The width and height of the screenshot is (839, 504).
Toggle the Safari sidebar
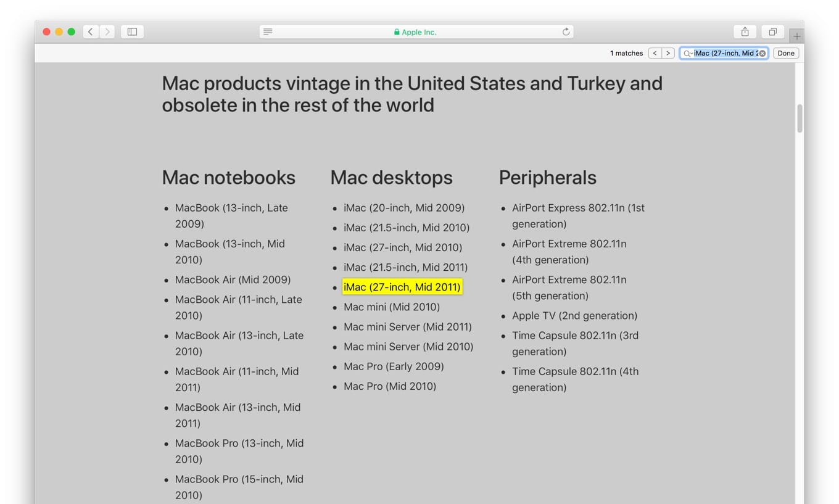pyautogui.click(x=132, y=31)
